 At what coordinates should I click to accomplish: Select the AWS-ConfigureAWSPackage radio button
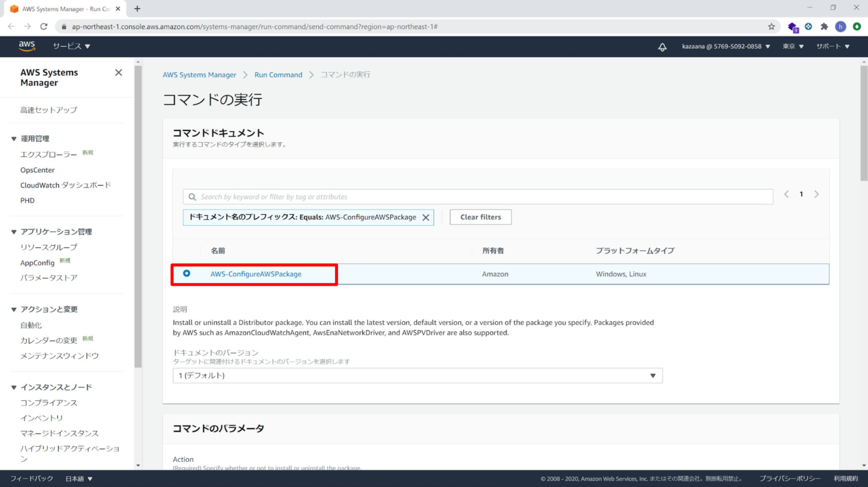[x=186, y=273]
